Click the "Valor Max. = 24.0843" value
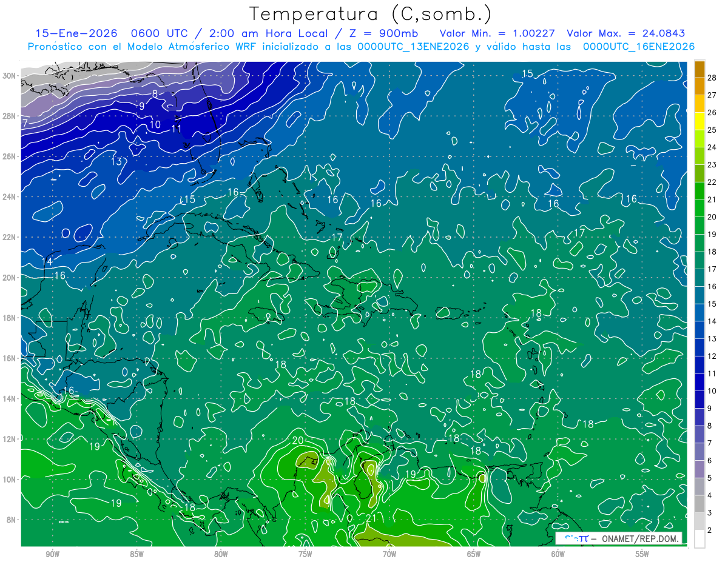Viewport: 728px width, 562px height. click(625, 34)
